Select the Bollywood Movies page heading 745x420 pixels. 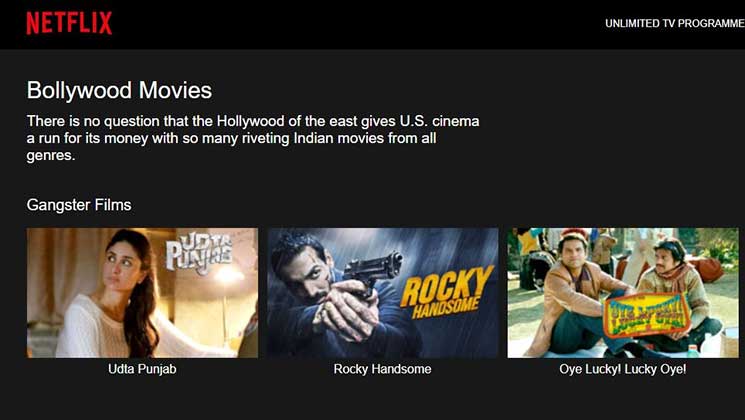[x=119, y=90]
